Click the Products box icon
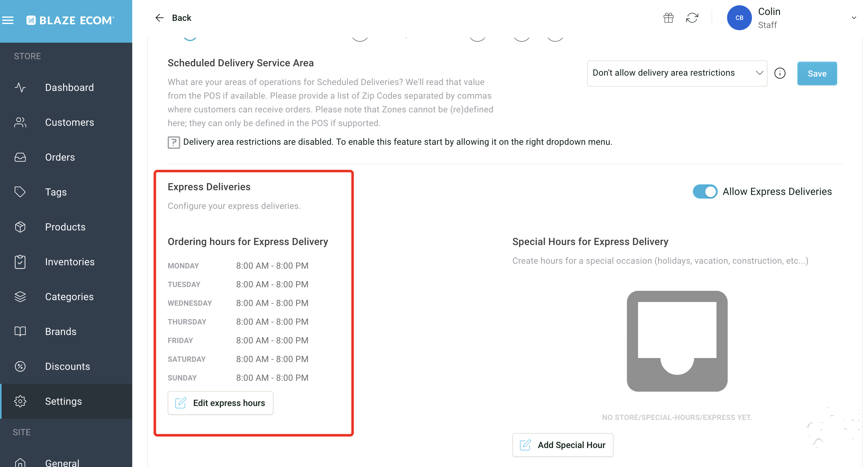868x467 pixels. pyautogui.click(x=20, y=227)
